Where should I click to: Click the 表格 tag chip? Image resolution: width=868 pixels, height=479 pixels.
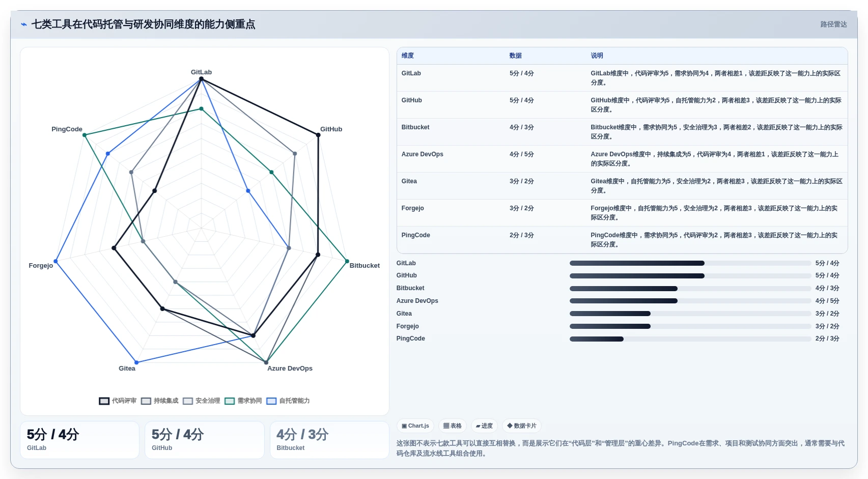(x=452, y=426)
